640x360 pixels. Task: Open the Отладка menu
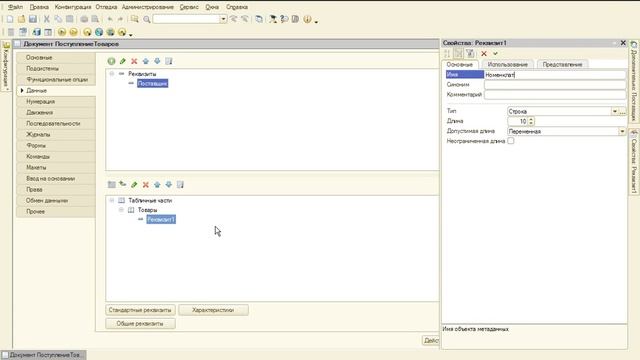point(106,7)
